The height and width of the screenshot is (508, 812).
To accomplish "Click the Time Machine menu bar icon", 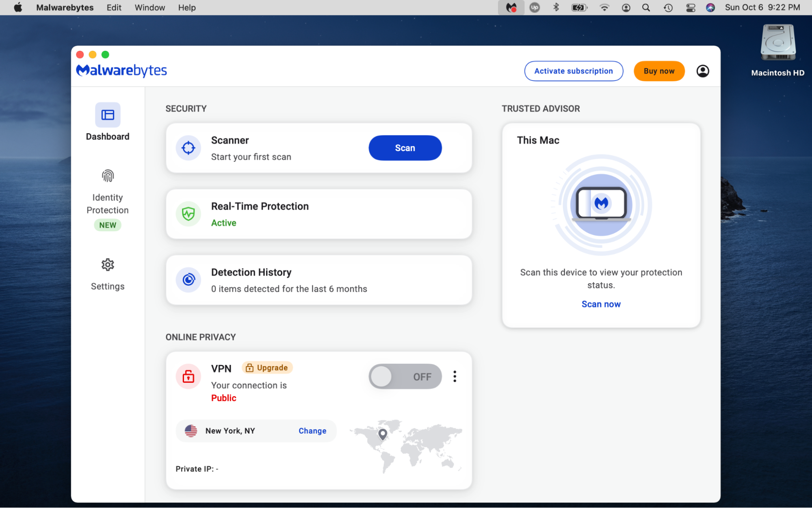I will click(x=668, y=7).
